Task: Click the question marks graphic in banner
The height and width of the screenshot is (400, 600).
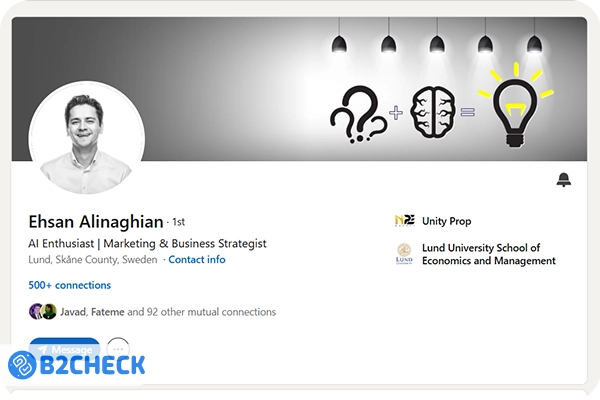Action: pos(358,115)
